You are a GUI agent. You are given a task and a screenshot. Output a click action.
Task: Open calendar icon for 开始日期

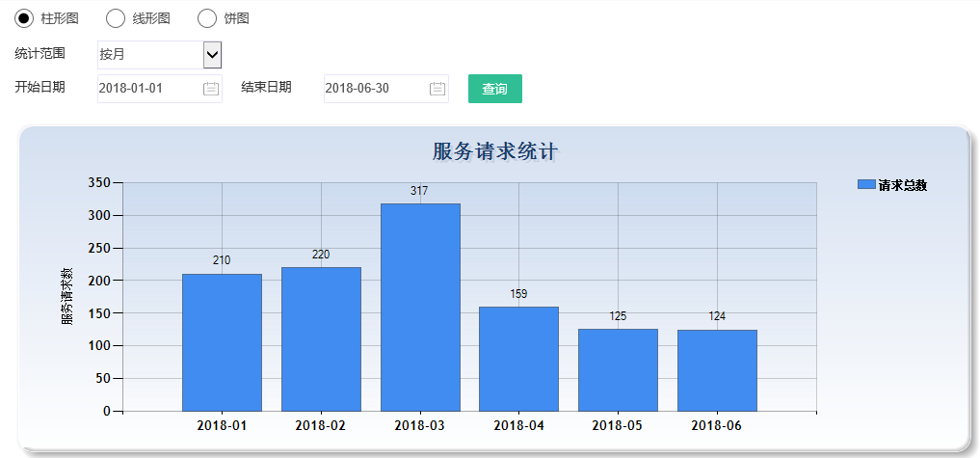pyautogui.click(x=211, y=89)
